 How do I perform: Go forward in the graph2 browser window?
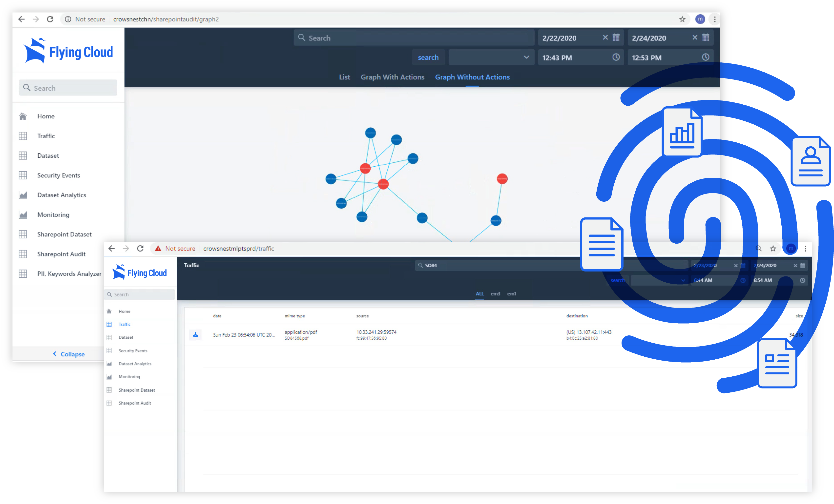pos(36,19)
